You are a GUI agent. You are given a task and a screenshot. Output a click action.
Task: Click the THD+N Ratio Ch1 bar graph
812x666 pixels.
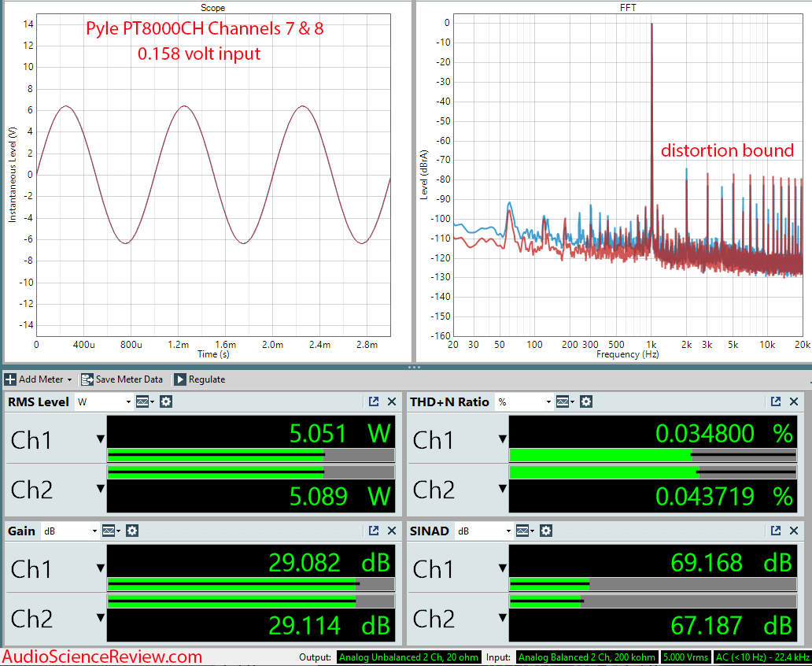(653, 456)
